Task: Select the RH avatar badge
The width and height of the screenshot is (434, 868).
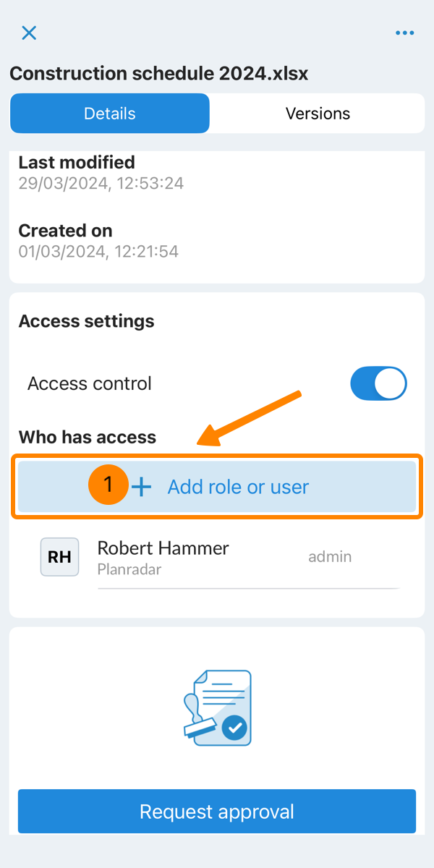Action: pos(59,557)
